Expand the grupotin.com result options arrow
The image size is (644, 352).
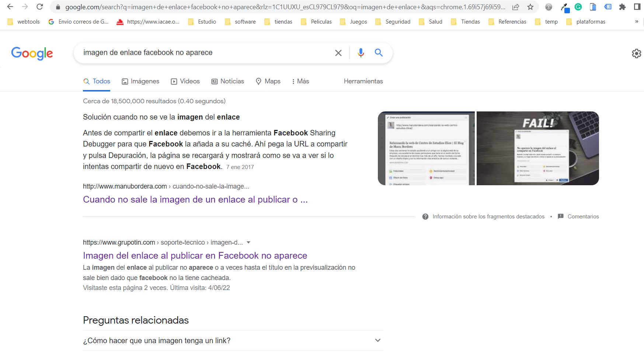coord(248,242)
